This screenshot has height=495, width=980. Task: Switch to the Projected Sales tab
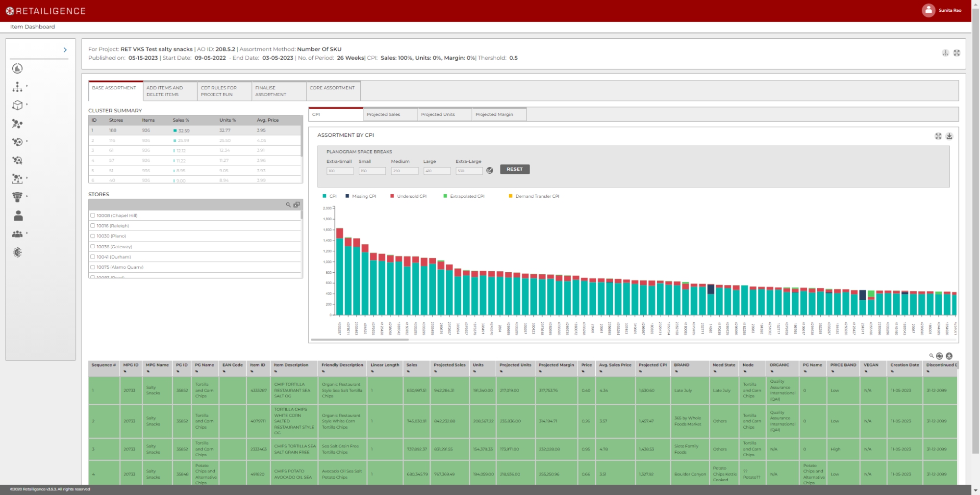390,115
